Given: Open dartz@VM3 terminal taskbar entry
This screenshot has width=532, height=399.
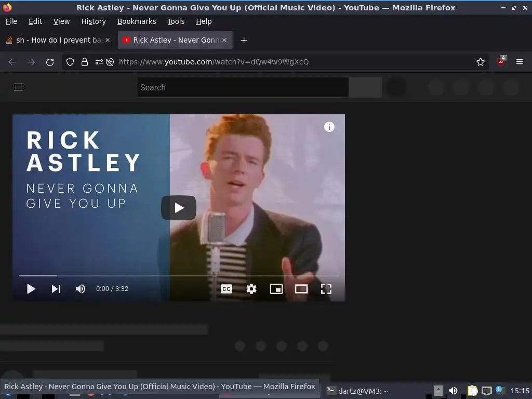Looking at the screenshot, I should point(357,391).
